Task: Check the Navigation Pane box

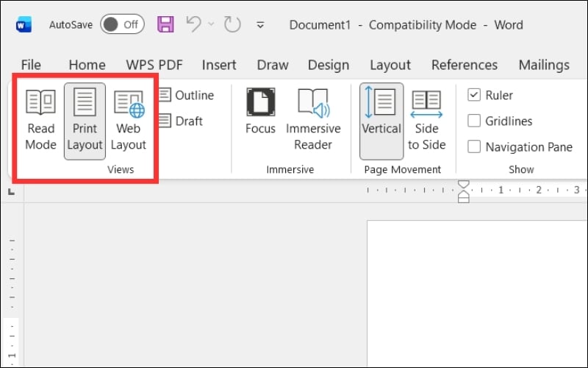Action: point(474,146)
